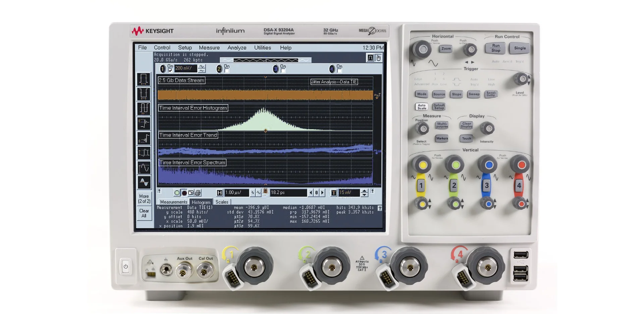Switch to the Scales tab

[x=222, y=202]
